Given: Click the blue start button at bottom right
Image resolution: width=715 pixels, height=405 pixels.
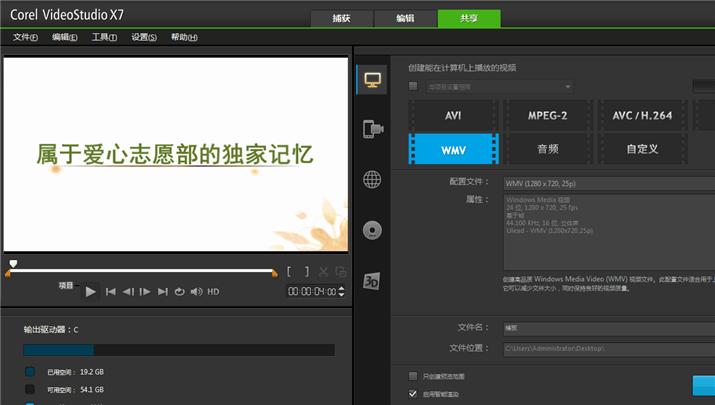Looking at the screenshot, I should point(704,386).
